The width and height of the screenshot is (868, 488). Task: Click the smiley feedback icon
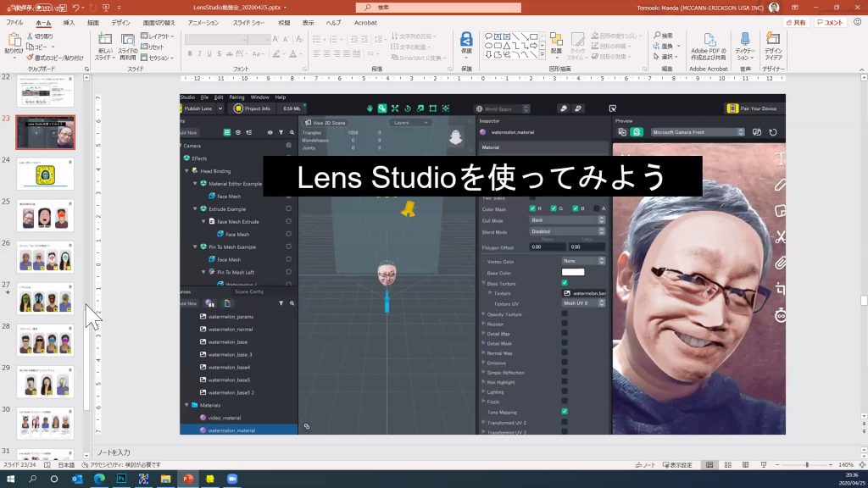click(858, 22)
